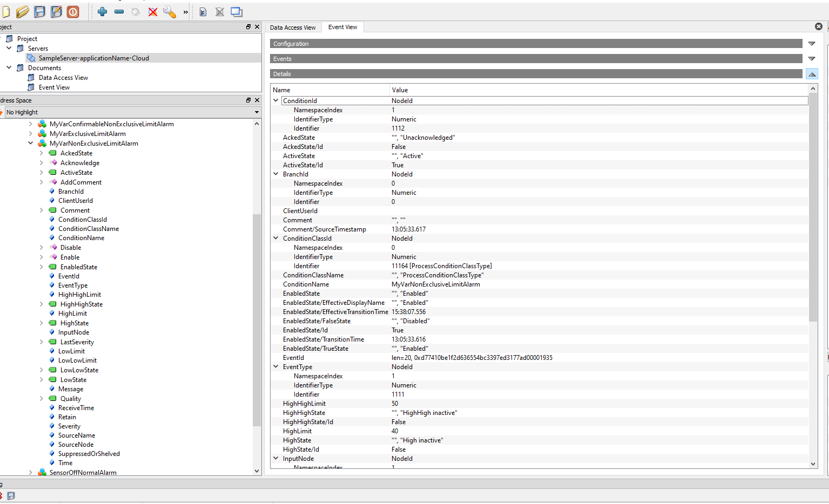Expand the Events section arrow

click(x=812, y=59)
